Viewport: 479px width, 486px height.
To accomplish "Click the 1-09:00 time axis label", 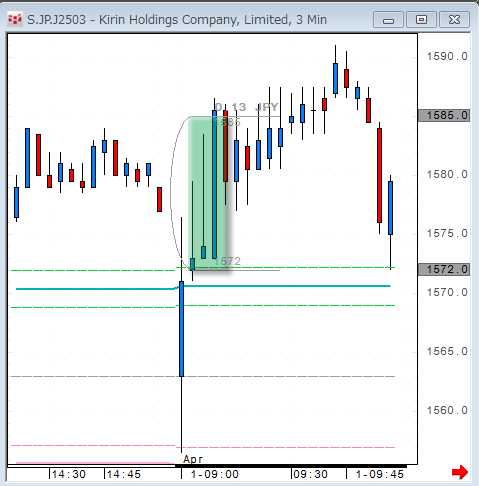I will 214,474.
